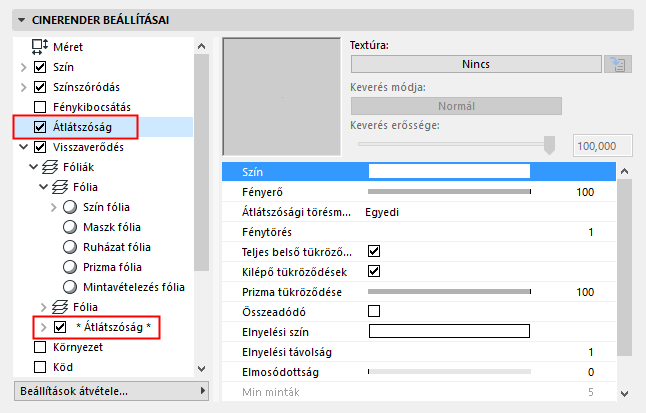
Task: Expand the Szín tree node
Action: (23, 67)
